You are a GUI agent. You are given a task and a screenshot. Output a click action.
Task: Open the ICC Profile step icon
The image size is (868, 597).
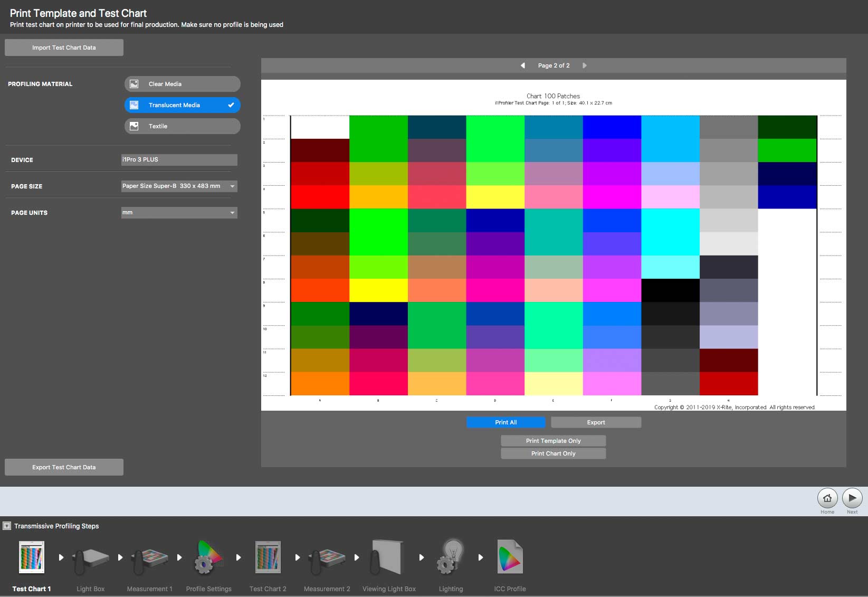(x=510, y=557)
